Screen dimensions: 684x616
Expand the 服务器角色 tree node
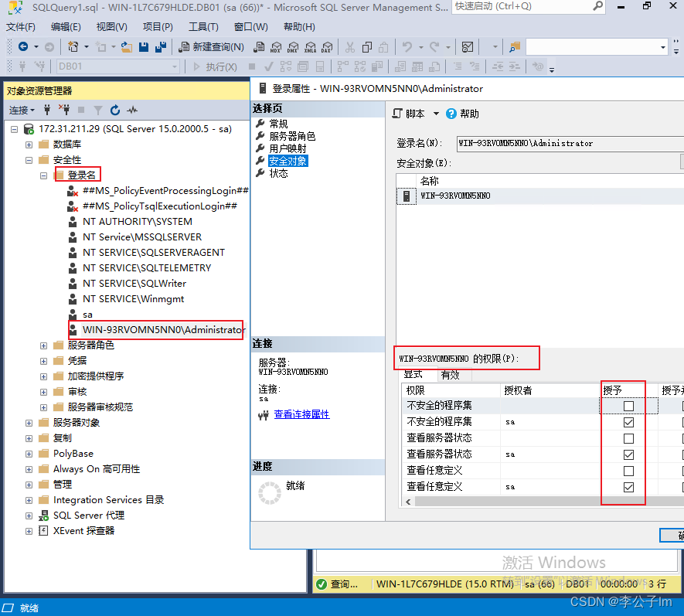(x=43, y=346)
